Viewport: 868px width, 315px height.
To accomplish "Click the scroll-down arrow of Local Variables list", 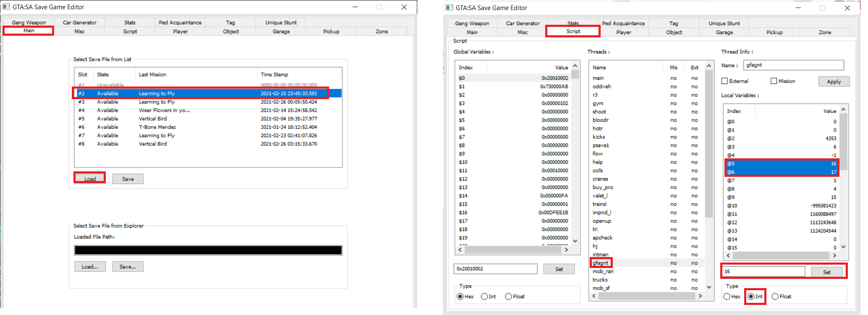I will click(x=843, y=247).
